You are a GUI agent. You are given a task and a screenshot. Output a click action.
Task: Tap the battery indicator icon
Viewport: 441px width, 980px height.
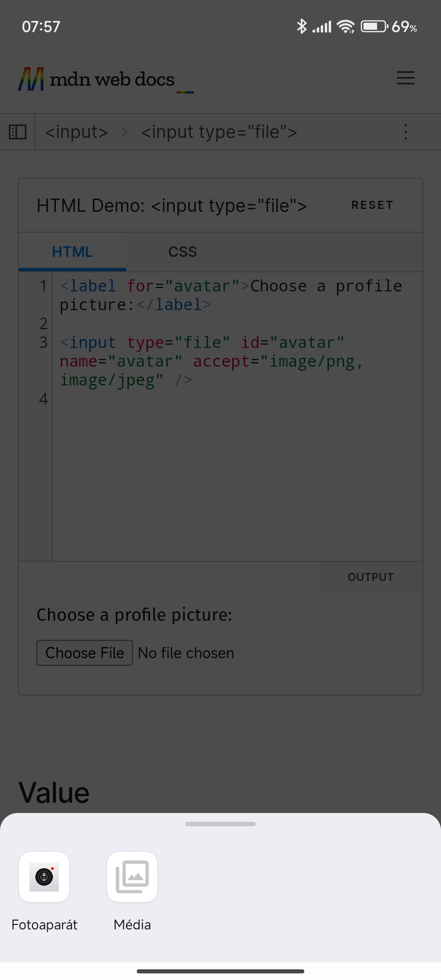point(375,26)
